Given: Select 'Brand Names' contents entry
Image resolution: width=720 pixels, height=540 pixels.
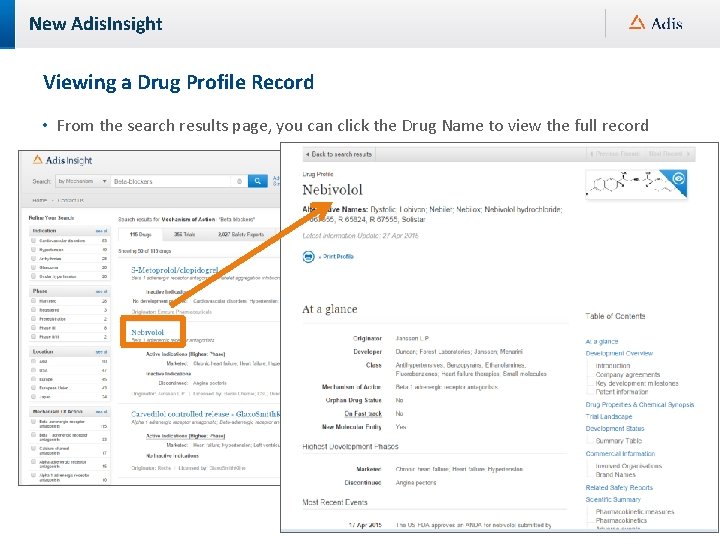Looking at the screenshot, I should coord(615,474).
